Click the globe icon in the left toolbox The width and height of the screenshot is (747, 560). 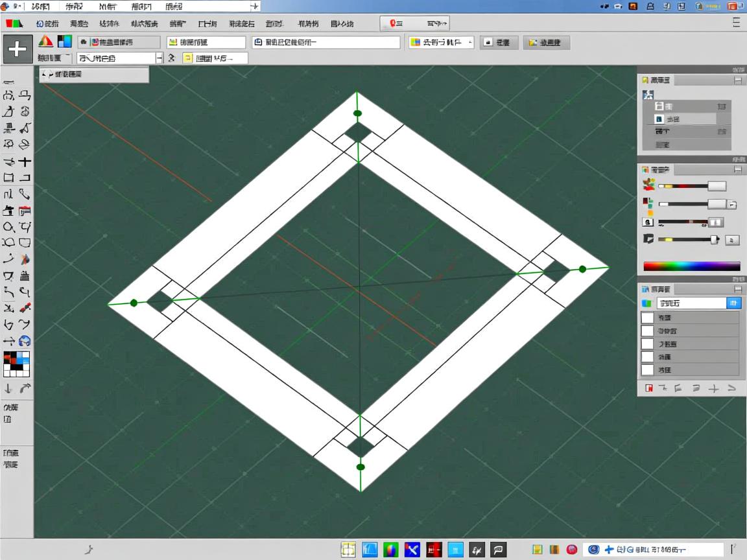[25, 341]
